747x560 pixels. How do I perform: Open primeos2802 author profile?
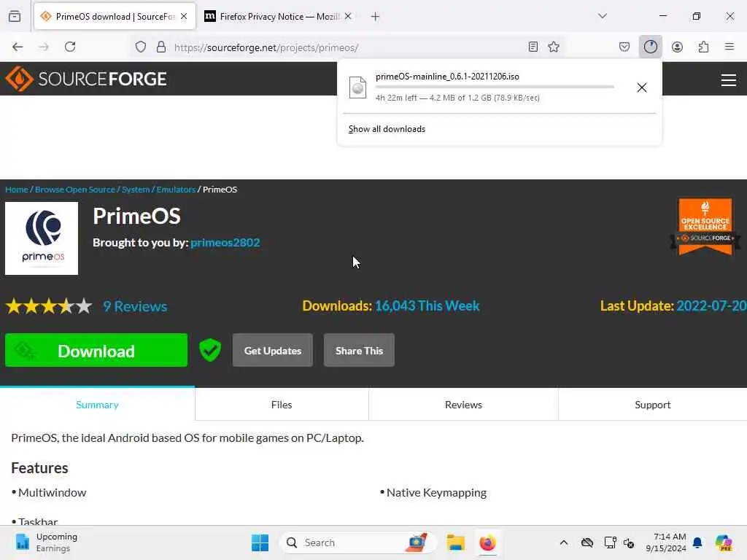[x=225, y=242]
